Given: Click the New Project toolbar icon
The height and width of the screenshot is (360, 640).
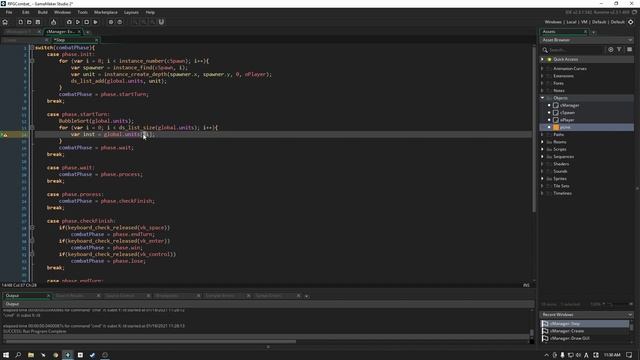Looking at the screenshot, I should [x=20, y=22].
